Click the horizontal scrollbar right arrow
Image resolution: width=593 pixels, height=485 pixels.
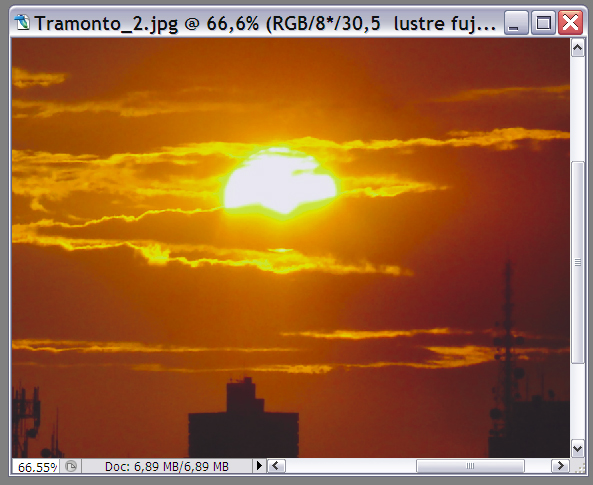560,466
